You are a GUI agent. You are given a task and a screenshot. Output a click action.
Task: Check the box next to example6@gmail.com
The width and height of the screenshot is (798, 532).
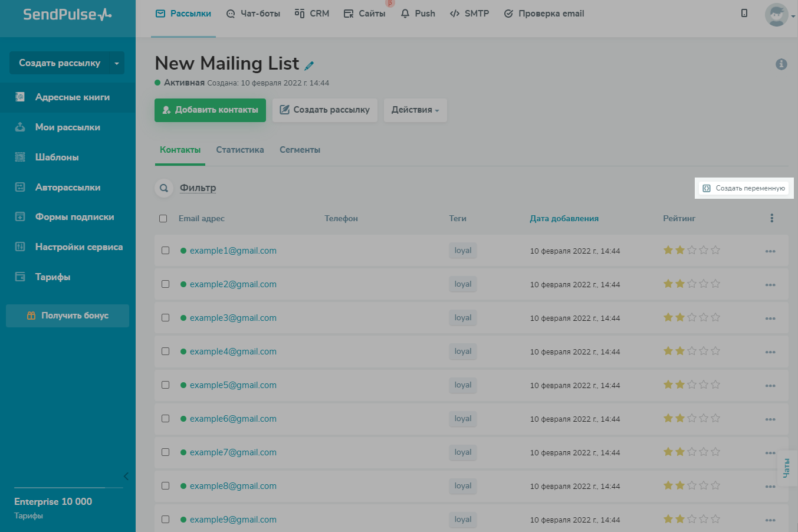[x=166, y=419]
